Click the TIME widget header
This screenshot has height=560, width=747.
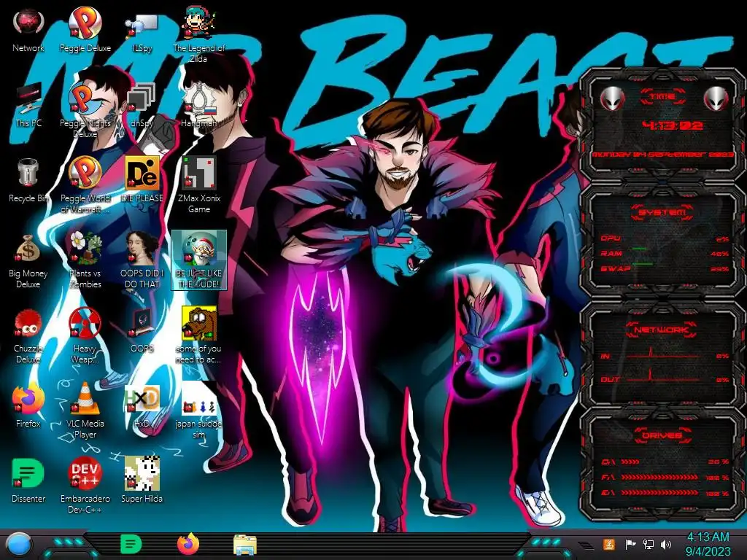point(662,97)
